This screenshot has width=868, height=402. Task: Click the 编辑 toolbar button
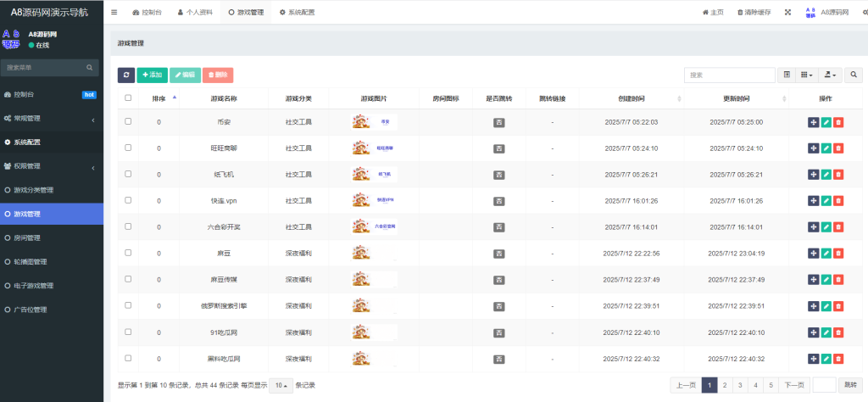(x=185, y=75)
